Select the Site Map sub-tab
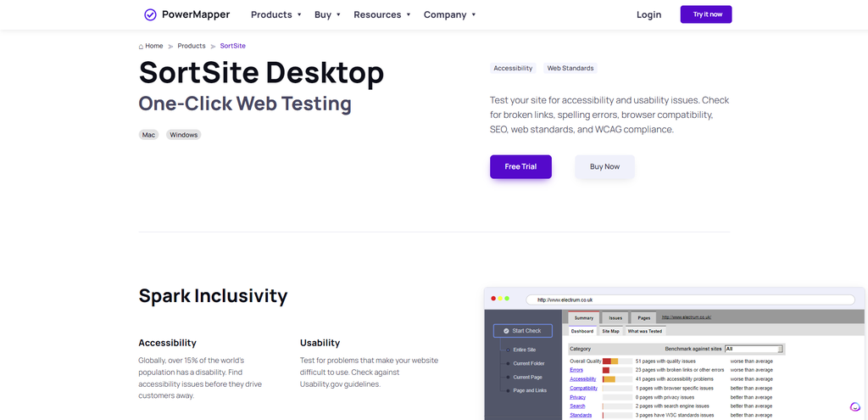 pyautogui.click(x=610, y=332)
